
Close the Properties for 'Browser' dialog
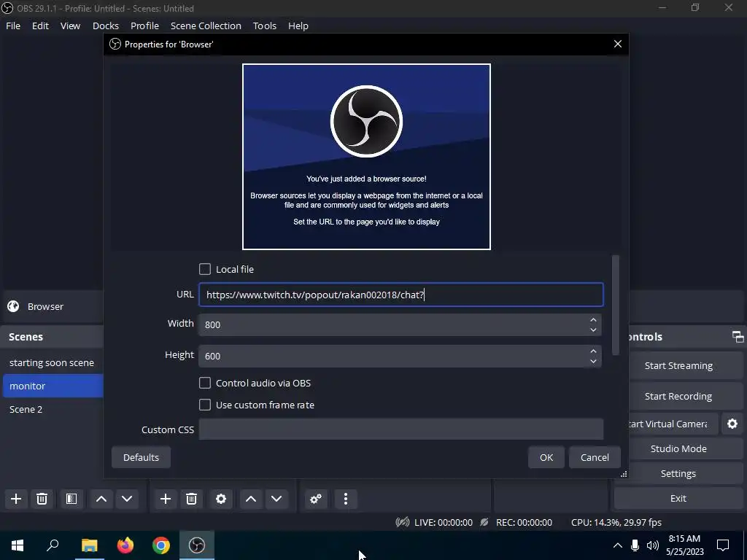[x=618, y=44]
